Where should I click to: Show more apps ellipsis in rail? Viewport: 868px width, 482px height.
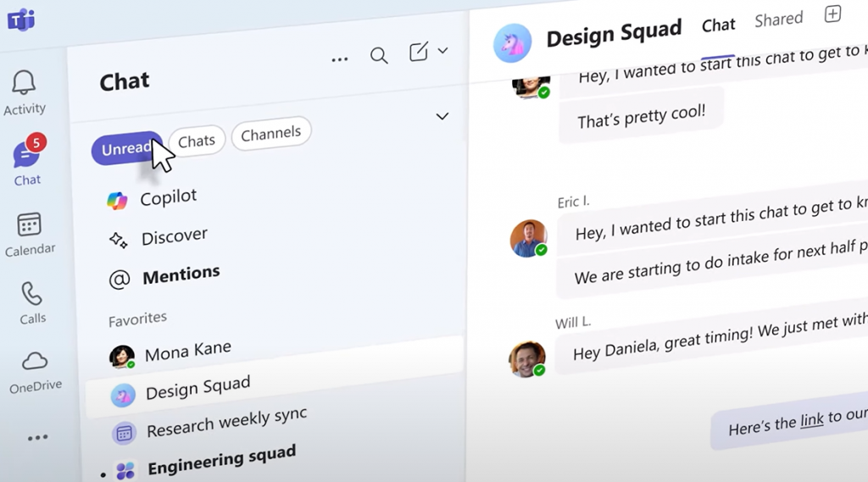pos(37,438)
